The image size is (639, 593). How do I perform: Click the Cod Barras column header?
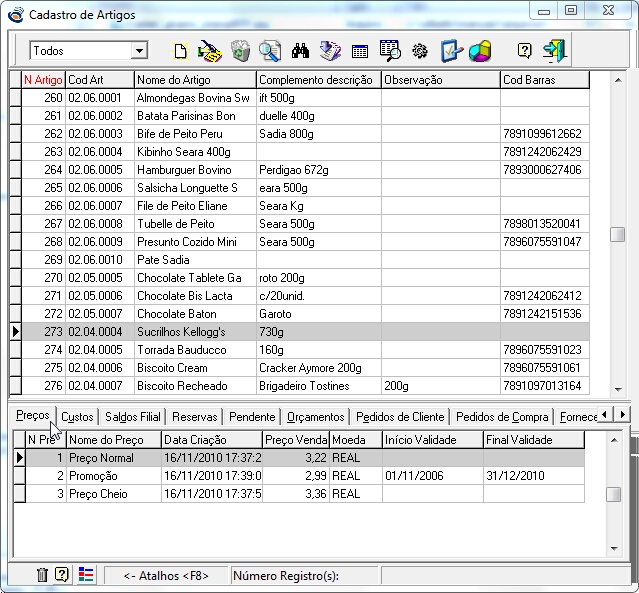[x=544, y=80]
